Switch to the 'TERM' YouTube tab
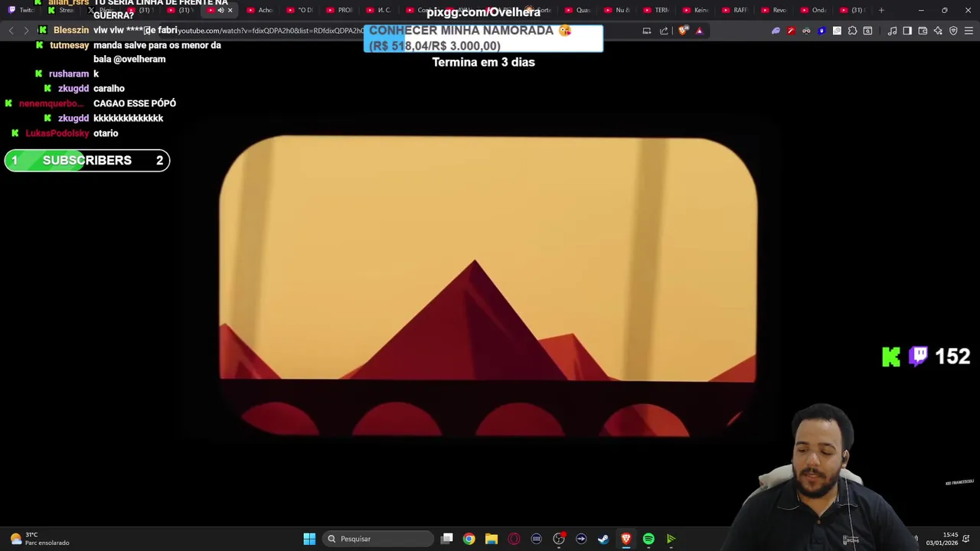Image resolution: width=980 pixels, height=551 pixels. [657, 10]
